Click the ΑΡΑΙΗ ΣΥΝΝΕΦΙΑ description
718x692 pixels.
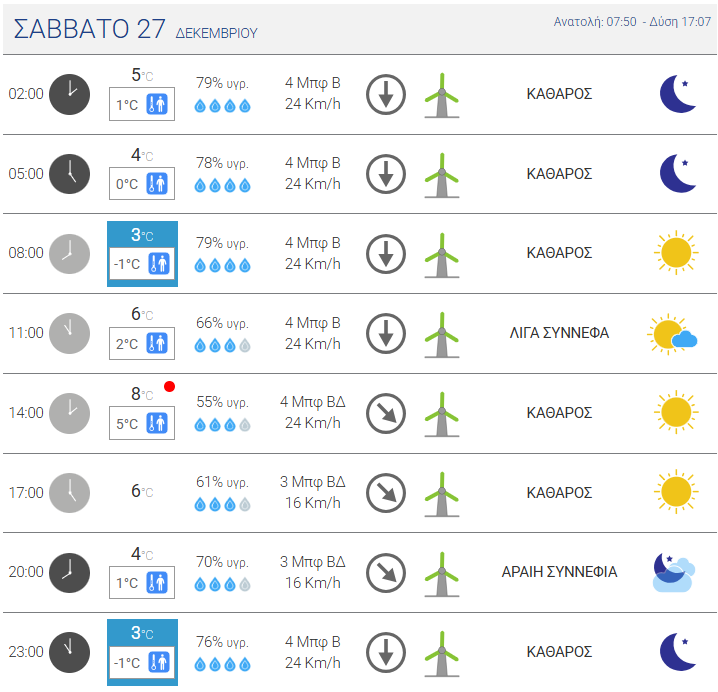559,572
